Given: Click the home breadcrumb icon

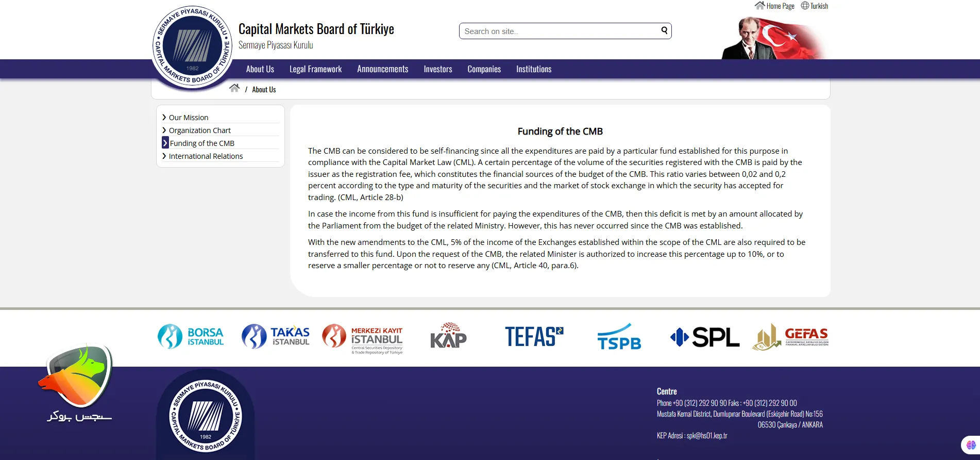Looking at the screenshot, I should pos(234,88).
